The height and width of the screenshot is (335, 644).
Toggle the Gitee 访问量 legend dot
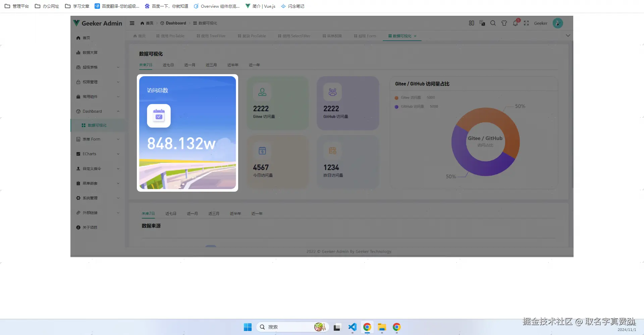pos(396,98)
